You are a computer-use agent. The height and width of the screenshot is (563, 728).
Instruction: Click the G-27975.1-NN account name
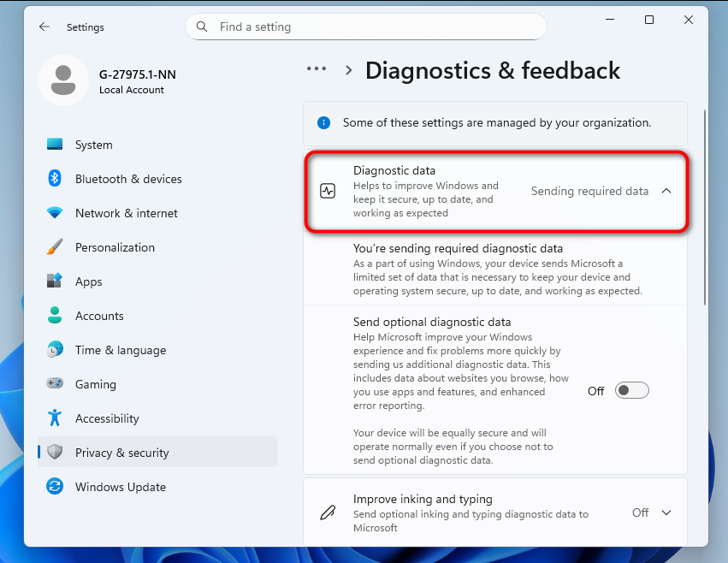tap(138, 74)
